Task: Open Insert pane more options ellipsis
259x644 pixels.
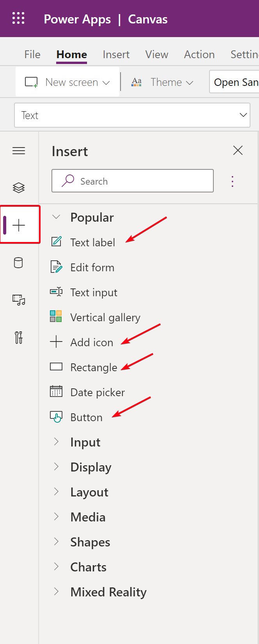Action: 232,181
